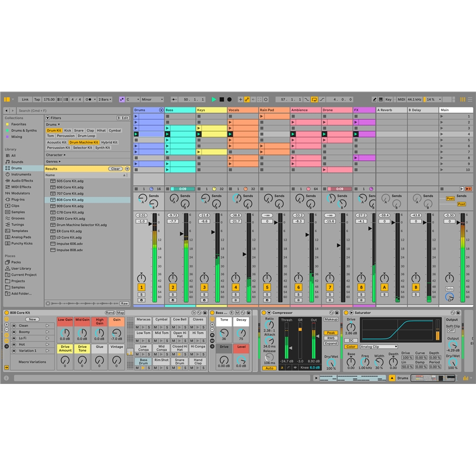The width and height of the screenshot is (476, 476).
Task: Click the Add Folder option in Places
Action: pos(21,294)
